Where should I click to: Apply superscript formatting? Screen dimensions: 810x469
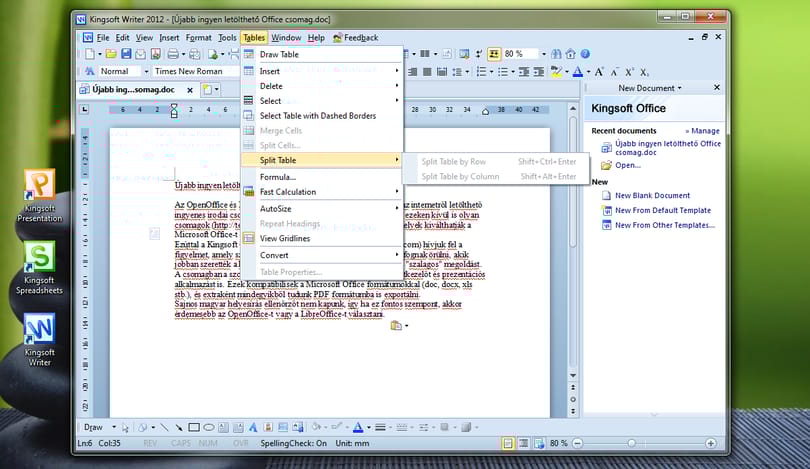[x=629, y=72]
